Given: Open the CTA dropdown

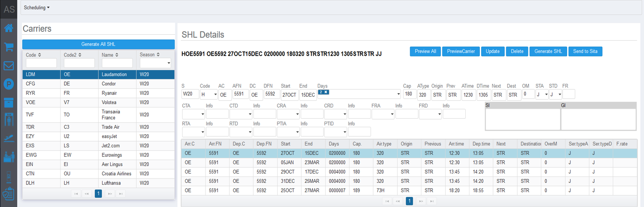Looking at the screenshot, I should point(193,114).
